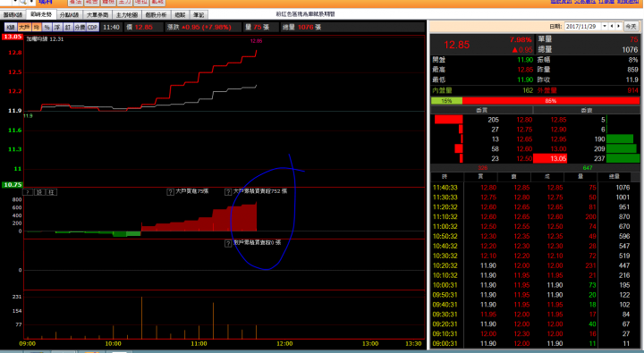The height and width of the screenshot is (353, 644).
Task: Click the 今天 today button
Action: 631,26
